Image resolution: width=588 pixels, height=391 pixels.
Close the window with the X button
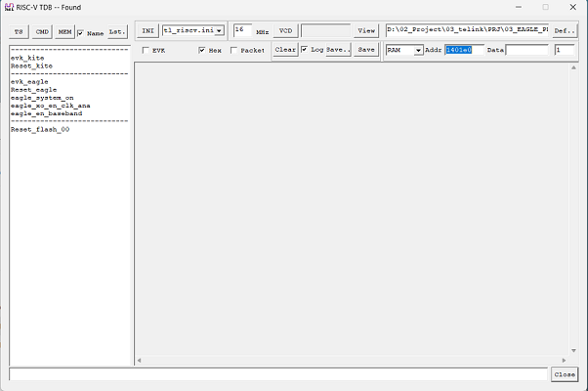click(572, 7)
